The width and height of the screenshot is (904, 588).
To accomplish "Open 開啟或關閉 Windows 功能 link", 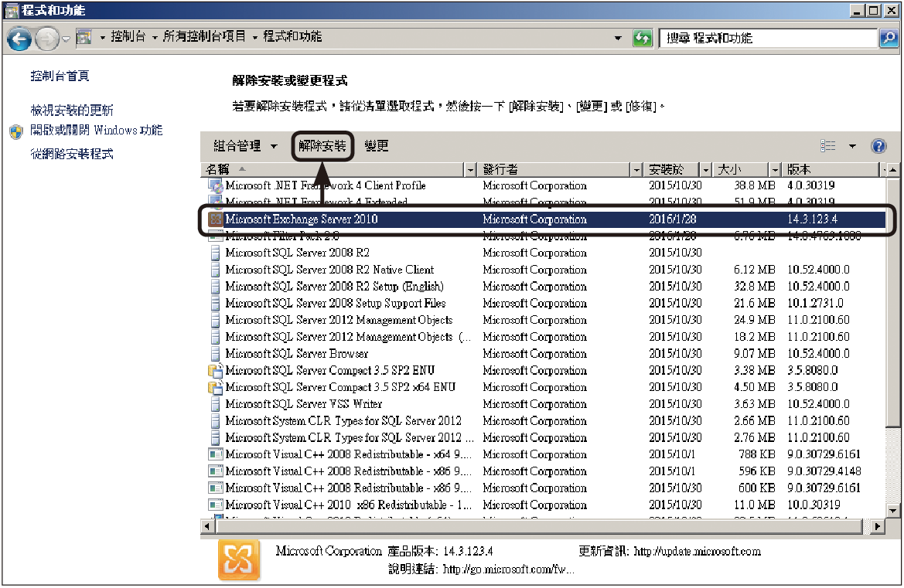I will pos(97,130).
